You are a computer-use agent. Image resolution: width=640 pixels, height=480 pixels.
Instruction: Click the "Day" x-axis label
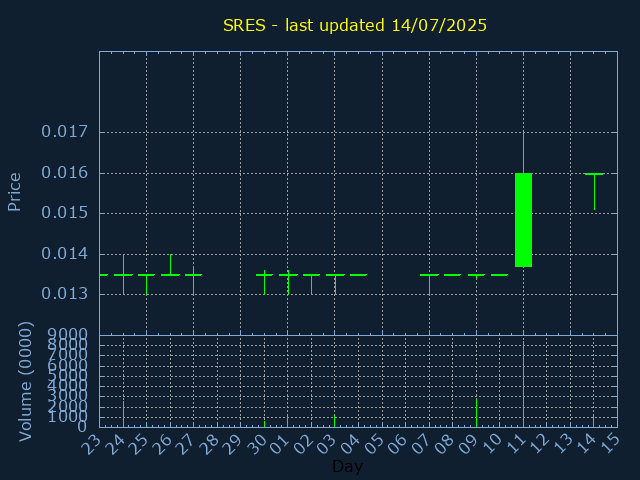coord(347,466)
